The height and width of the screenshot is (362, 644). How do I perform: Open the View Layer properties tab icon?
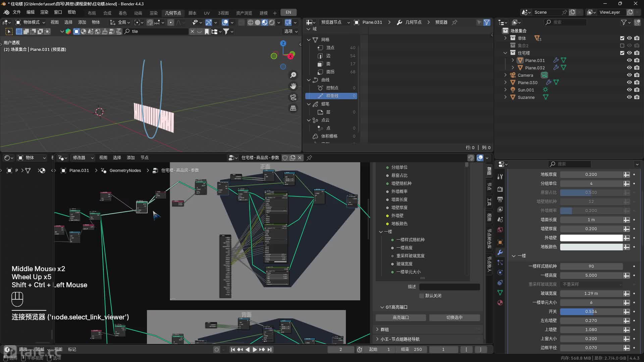(500, 209)
